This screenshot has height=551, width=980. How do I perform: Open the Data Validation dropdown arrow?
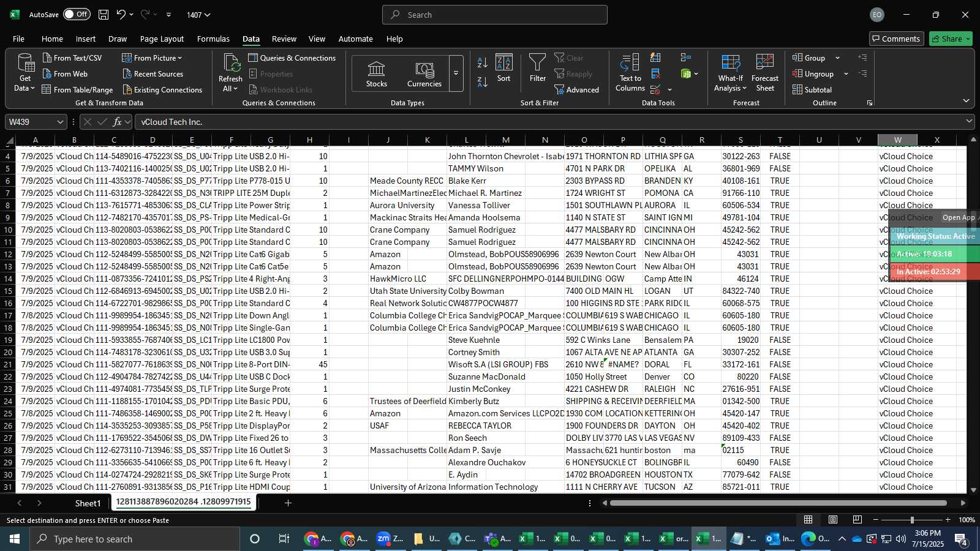(669, 90)
